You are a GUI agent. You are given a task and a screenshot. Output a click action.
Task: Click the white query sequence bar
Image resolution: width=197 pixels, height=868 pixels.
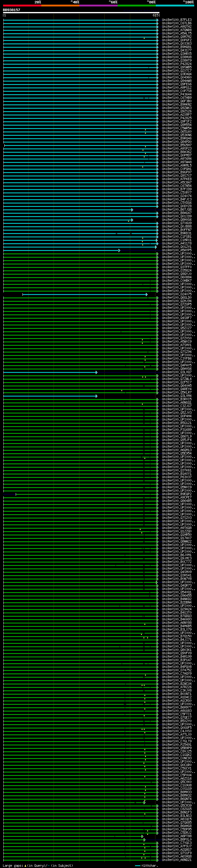coord(81,13)
